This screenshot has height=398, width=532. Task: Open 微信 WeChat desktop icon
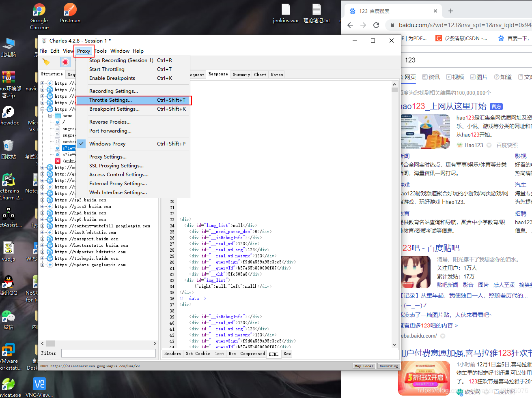tap(9, 319)
